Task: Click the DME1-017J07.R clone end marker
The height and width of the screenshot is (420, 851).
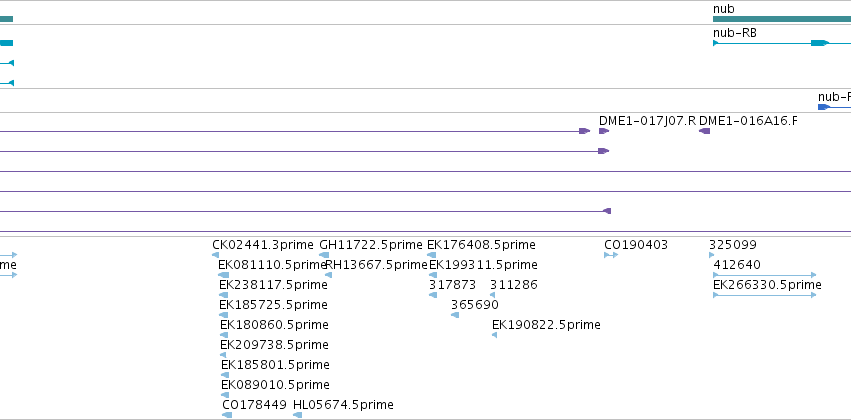Action: pyautogui.click(x=604, y=131)
